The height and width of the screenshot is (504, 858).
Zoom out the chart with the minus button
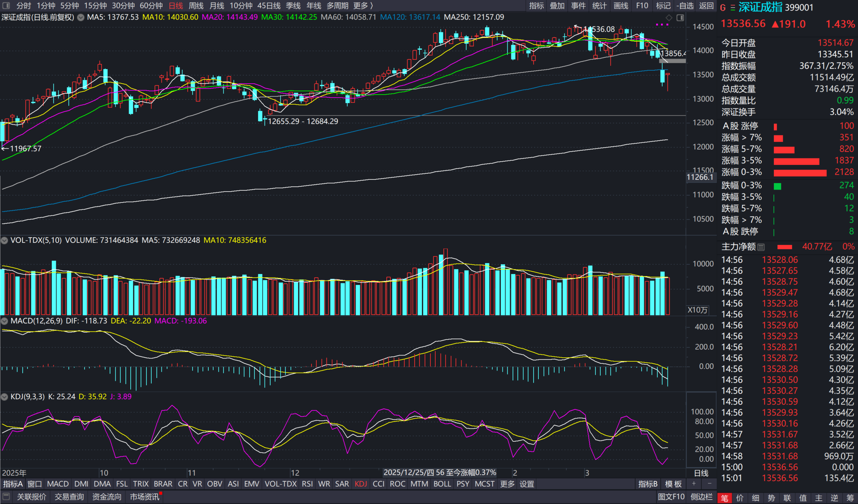pyautogui.click(x=709, y=484)
